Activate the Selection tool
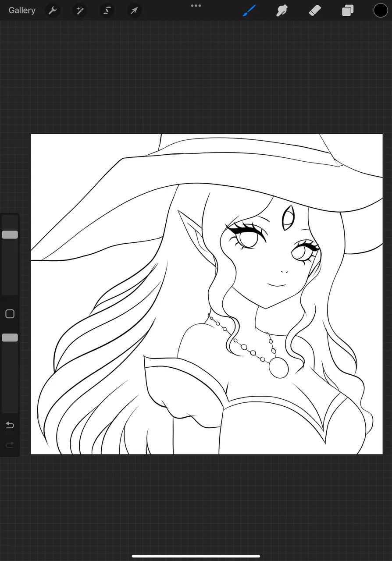The image size is (392, 561). pyautogui.click(x=107, y=10)
